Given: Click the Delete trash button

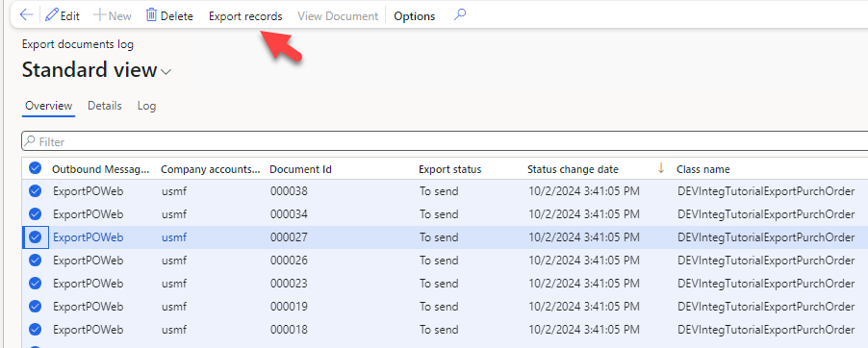Looking at the screenshot, I should [x=169, y=16].
